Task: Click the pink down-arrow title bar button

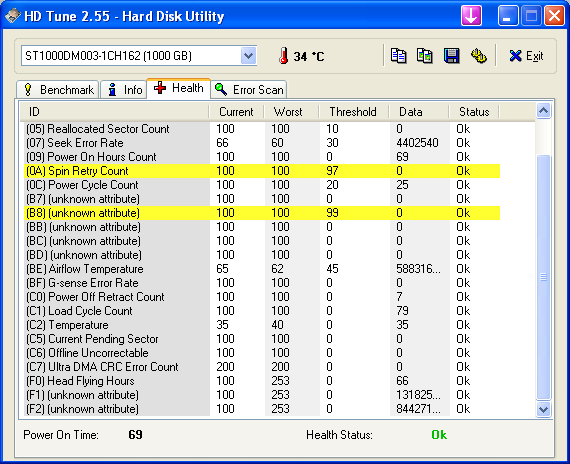Action: tap(471, 16)
